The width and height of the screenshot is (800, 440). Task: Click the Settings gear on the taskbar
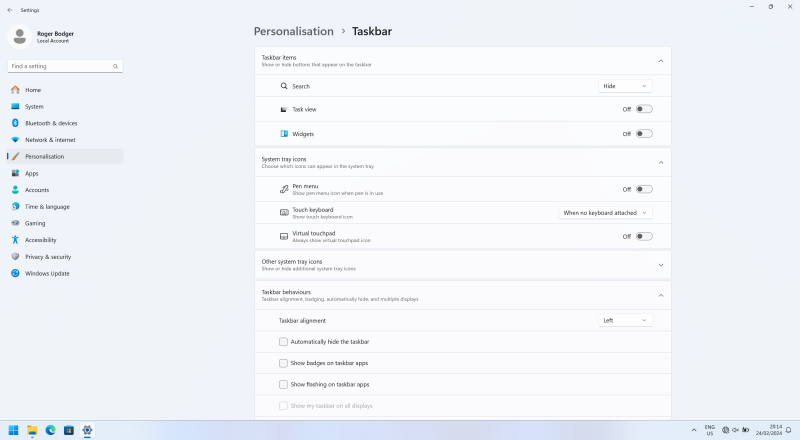[87, 430]
